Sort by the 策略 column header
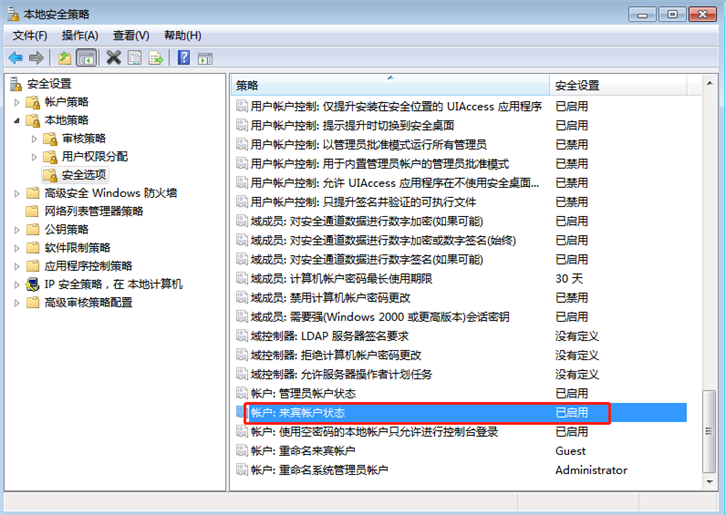Image resolution: width=725 pixels, height=515 pixels. tap(390, 85)
